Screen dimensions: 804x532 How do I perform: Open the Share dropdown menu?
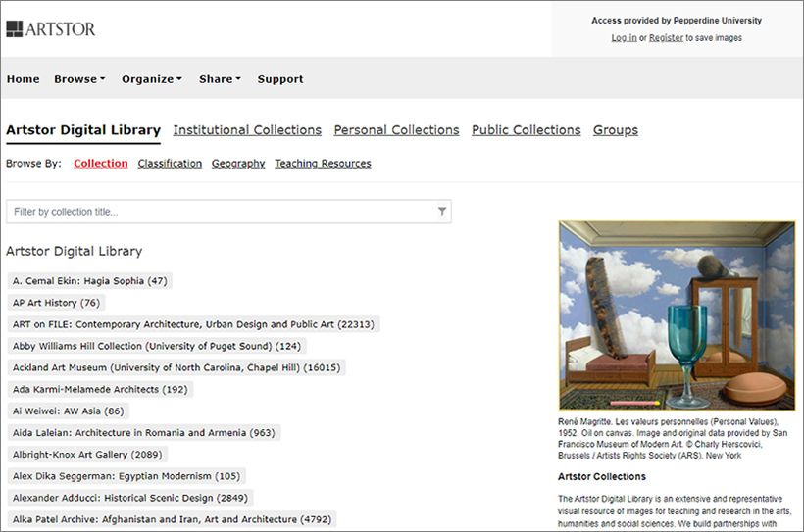coord(220,79)
